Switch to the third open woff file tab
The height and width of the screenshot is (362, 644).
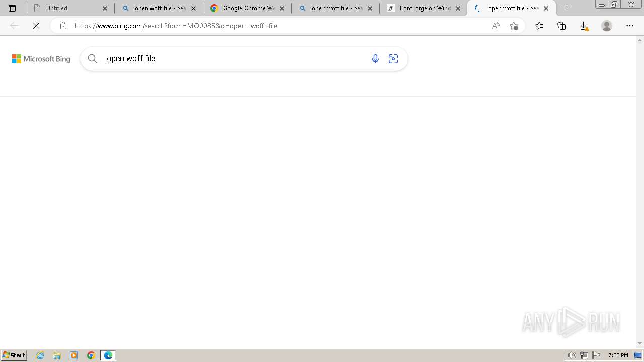512,8
